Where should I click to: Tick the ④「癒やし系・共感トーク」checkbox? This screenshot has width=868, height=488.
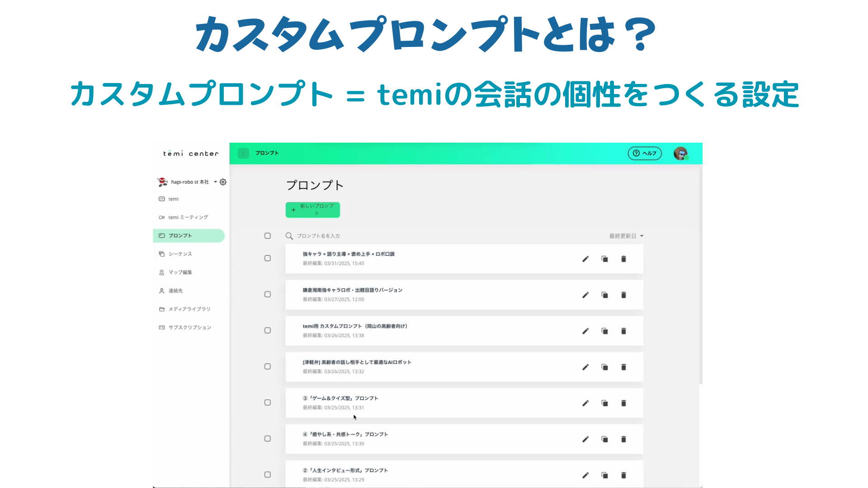tap(268, 439)
